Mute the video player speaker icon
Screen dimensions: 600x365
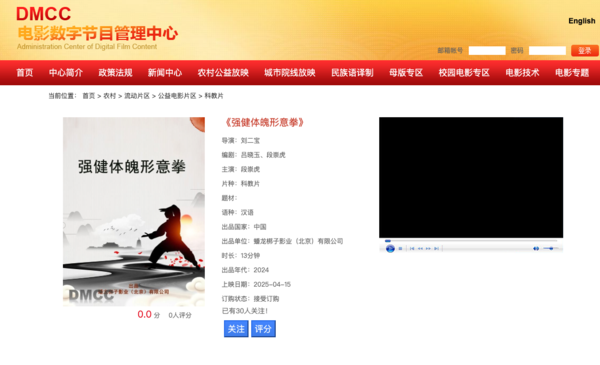(536, 249)
